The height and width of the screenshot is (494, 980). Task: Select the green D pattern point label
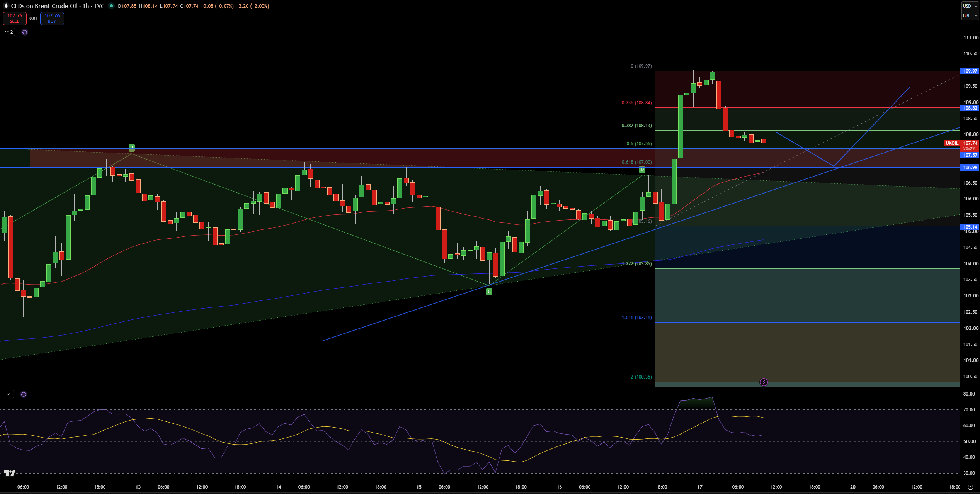click(x=642, y=170)
